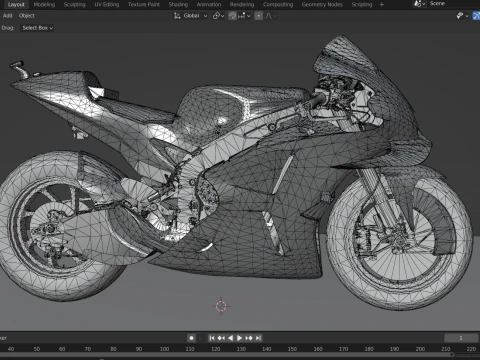Screen dimensions: 480x360
Task: Open the viewport gizmo visibility dropdown
Action: click(x=462, y=16)
